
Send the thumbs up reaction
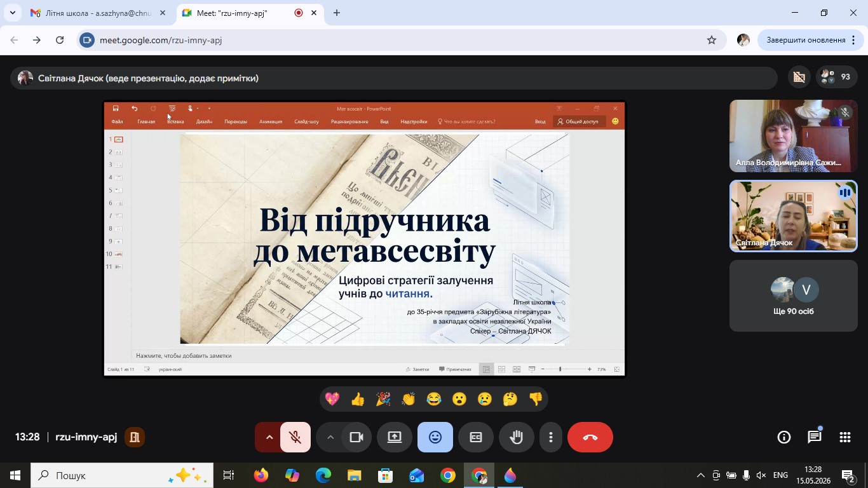coord(358,399)
